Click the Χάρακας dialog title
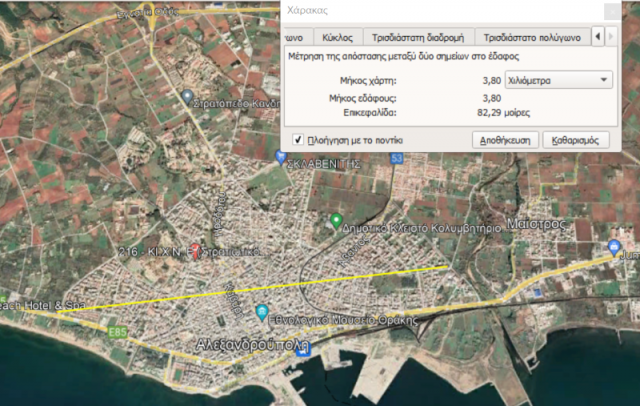The width and height of the screenshot is (640, 406). click(307, 11)
